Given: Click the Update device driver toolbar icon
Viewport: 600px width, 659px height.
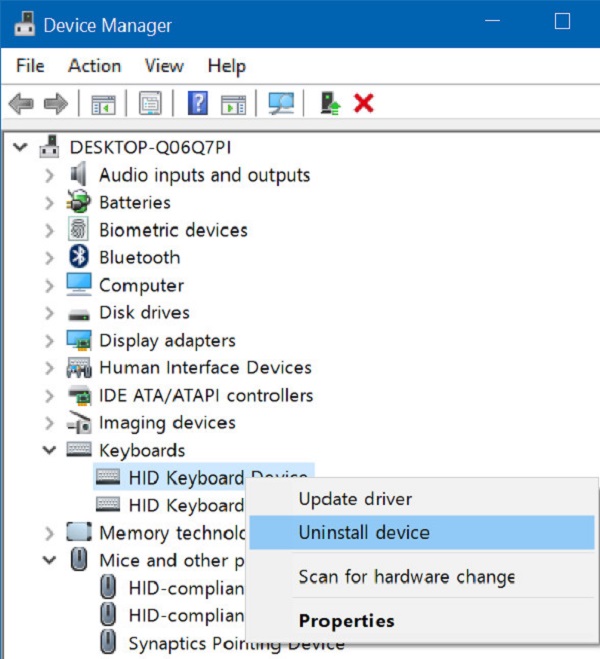Looking at the screenshot, I should (328, 103).
